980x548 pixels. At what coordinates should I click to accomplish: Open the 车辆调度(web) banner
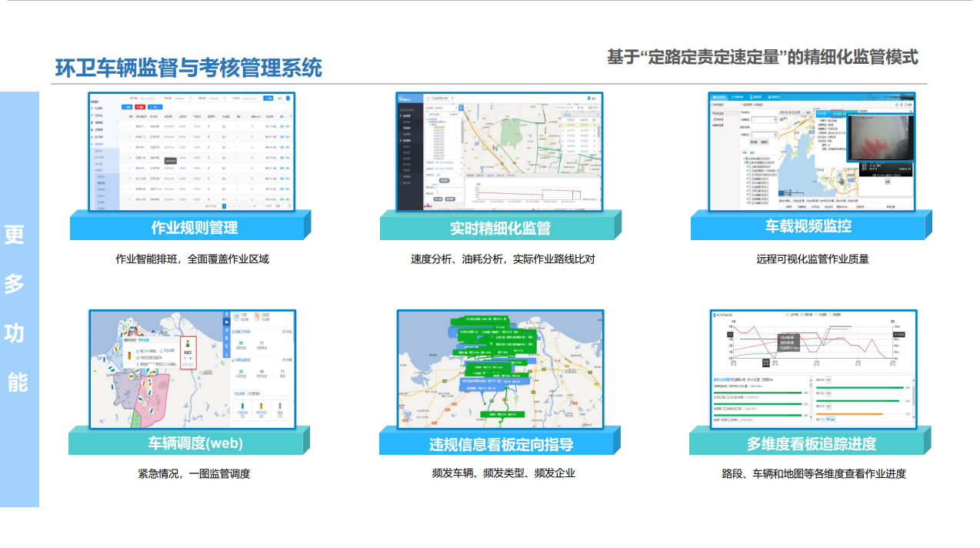point(195,443)
